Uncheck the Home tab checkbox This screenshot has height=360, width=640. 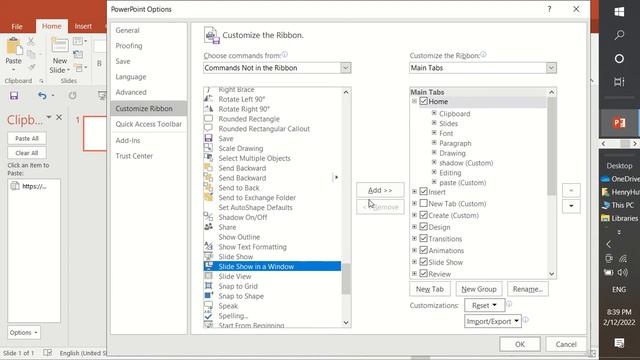[x=423, y=101]
